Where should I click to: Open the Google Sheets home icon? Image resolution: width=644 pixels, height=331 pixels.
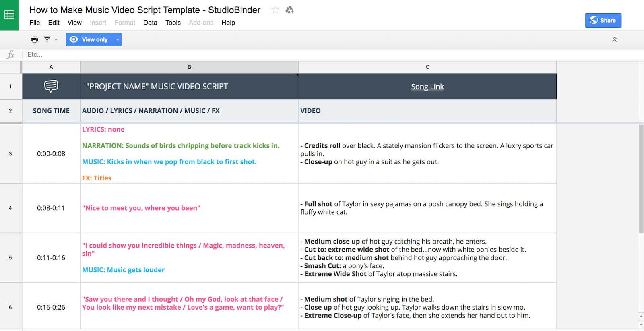tap(9, 15)
